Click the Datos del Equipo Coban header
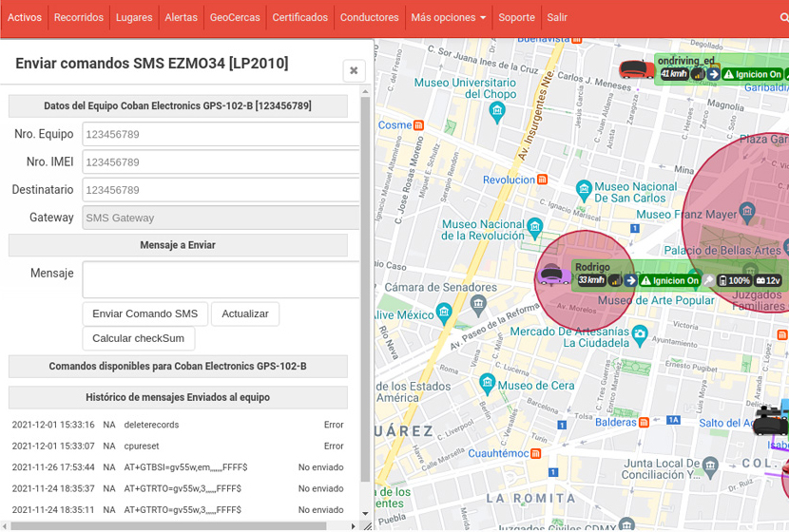The height and width of the screenshot is (532, 789). [x=178, y=105]
